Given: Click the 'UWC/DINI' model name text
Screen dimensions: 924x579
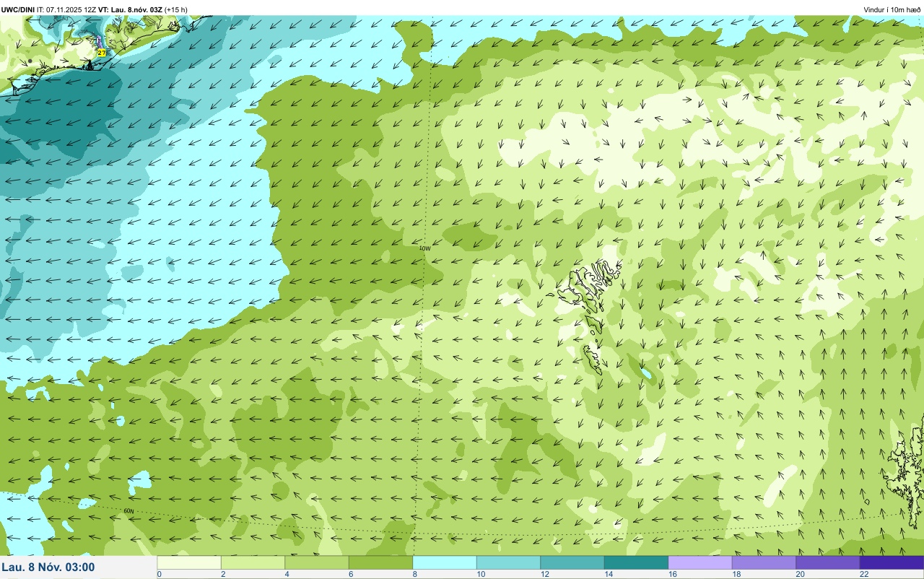Looking at the screenshot, I should tap(18, 9).
